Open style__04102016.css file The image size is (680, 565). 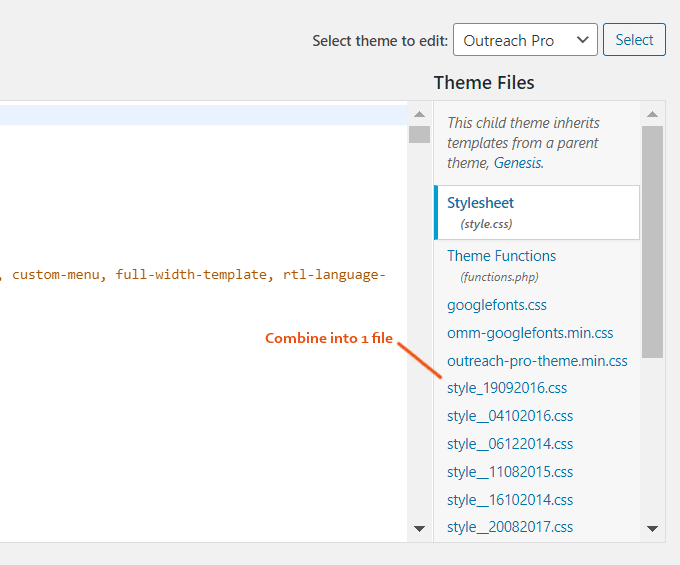coord(510,416)
